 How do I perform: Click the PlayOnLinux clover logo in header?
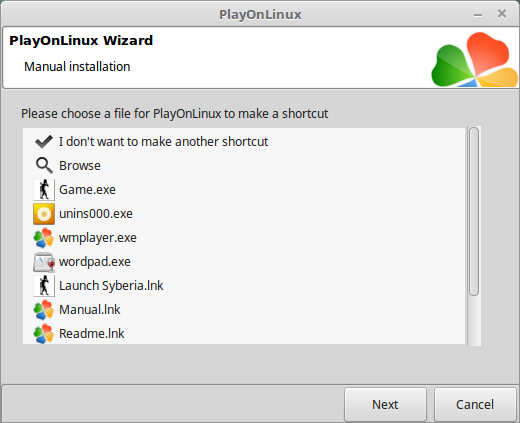click(474, 60)
